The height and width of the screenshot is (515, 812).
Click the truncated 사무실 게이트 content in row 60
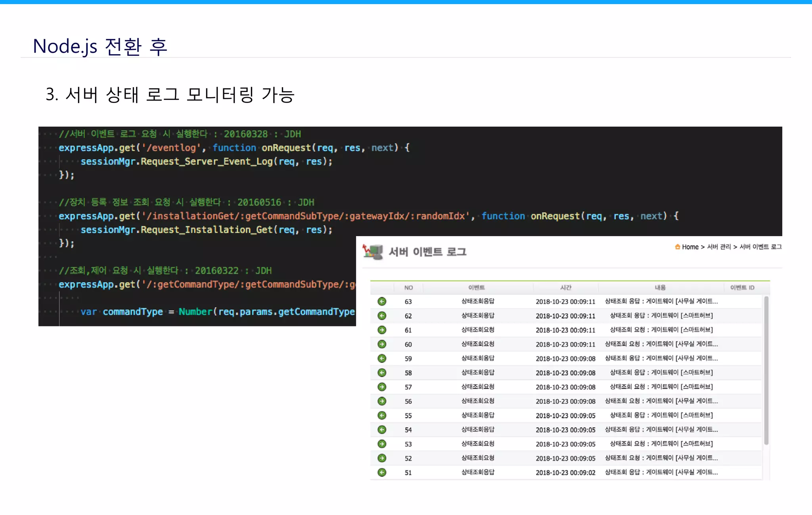(x=661, y=344)
